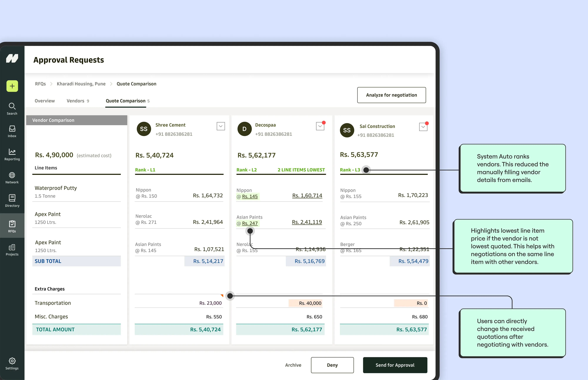Edit Sai Construction transportation Rs. 0

(x=411, y=303)
